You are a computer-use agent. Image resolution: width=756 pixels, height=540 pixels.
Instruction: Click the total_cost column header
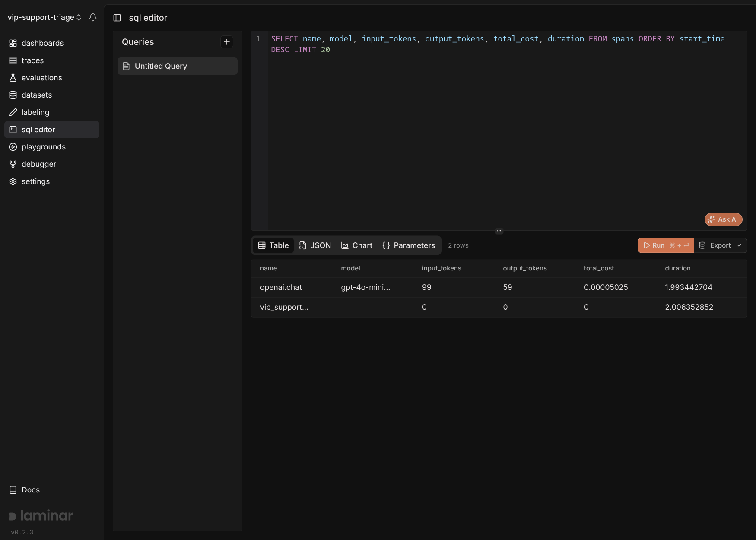coord(599,268)
